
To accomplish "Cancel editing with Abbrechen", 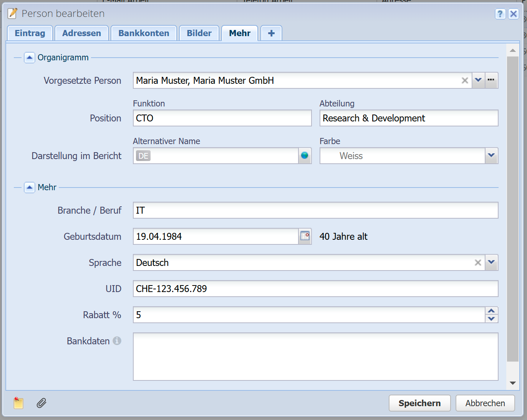I will pyautogui.click(x=485, y=403).
